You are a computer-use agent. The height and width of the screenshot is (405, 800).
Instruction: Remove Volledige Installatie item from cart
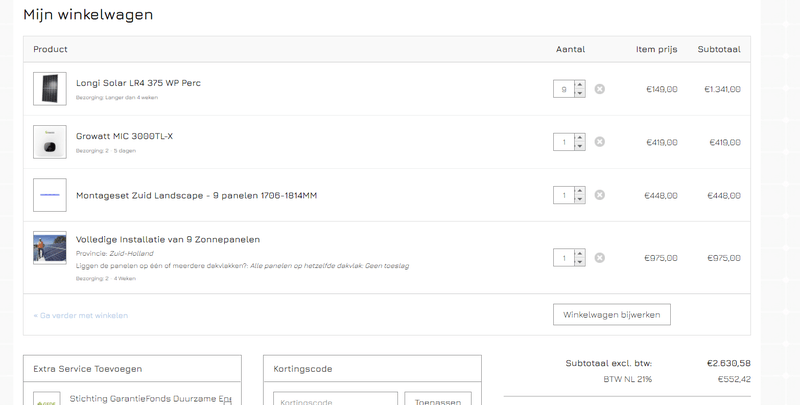click(599, 258)
